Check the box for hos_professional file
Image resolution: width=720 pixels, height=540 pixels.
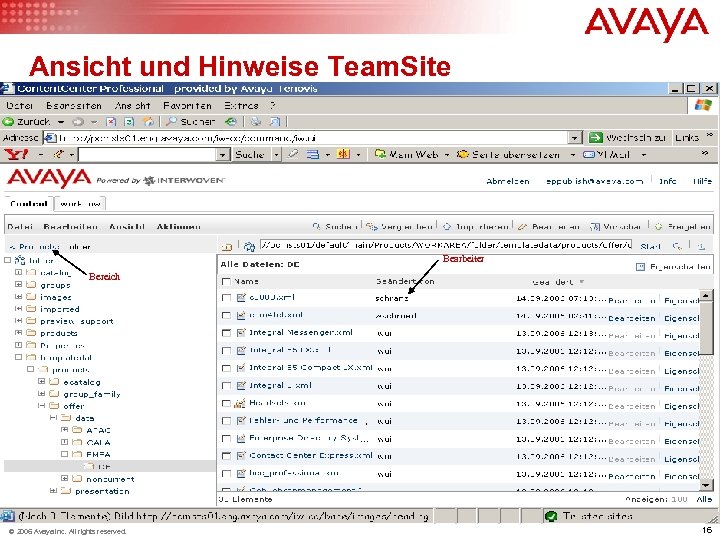(226, 473)
